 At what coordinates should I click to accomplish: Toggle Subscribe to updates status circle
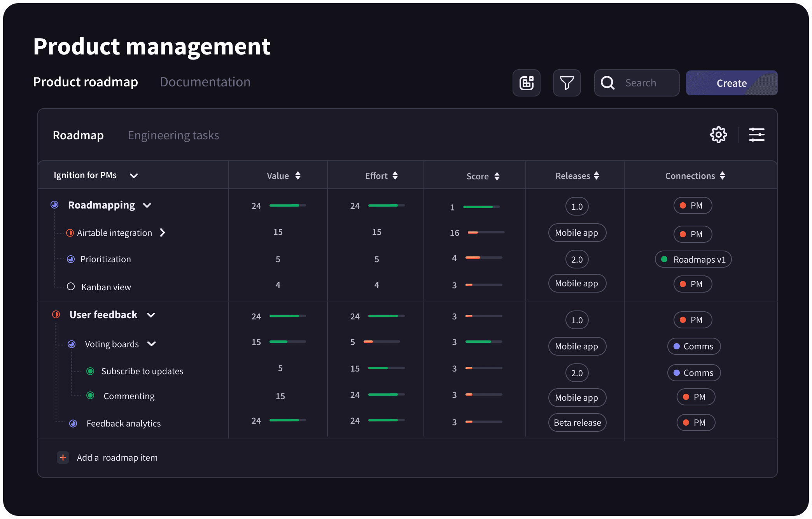[90, 371]
